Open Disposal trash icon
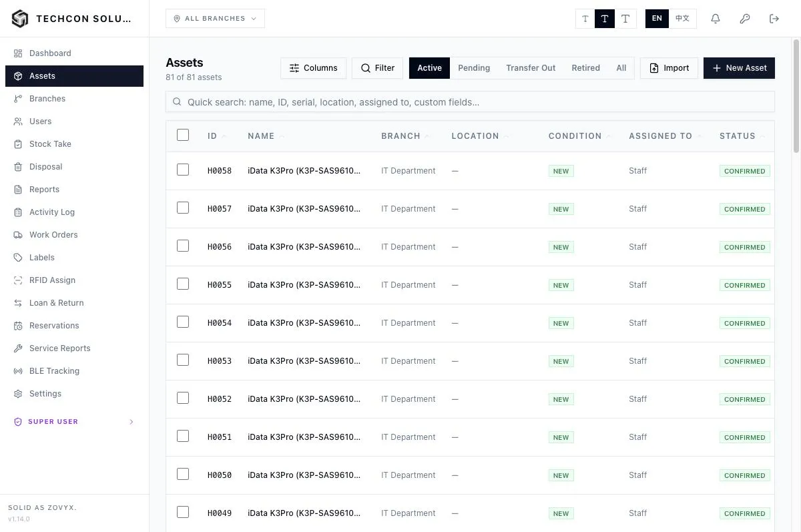Screen dimensions: 801x532 pos(18,167)
